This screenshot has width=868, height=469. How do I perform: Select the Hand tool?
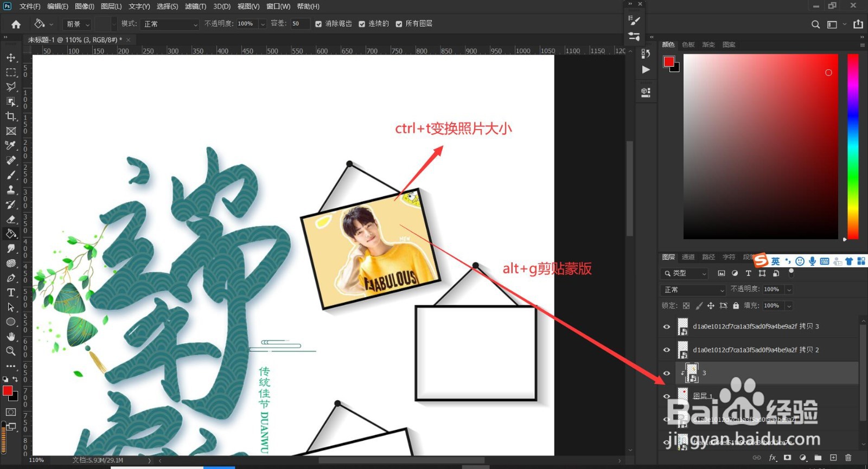coord(11,336)
